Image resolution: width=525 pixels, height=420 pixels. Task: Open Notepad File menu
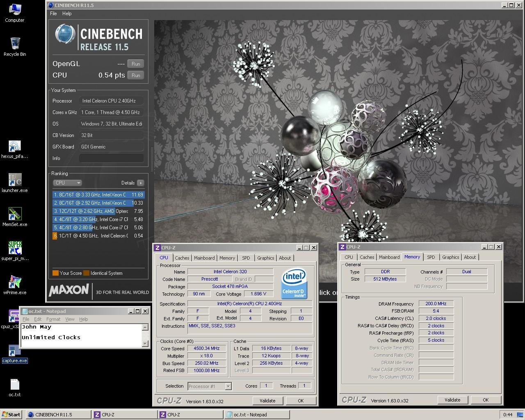[x=26, y=319]
